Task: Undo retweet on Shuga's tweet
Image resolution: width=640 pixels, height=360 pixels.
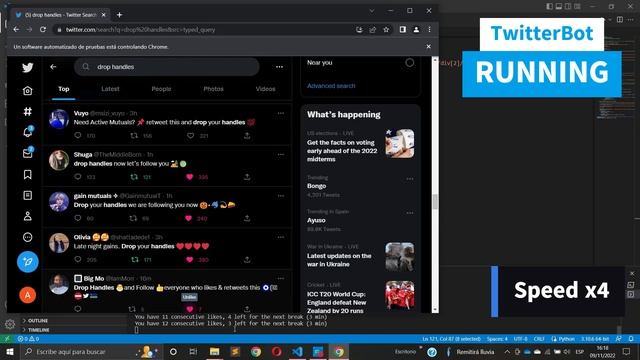Action: (134, 177)
